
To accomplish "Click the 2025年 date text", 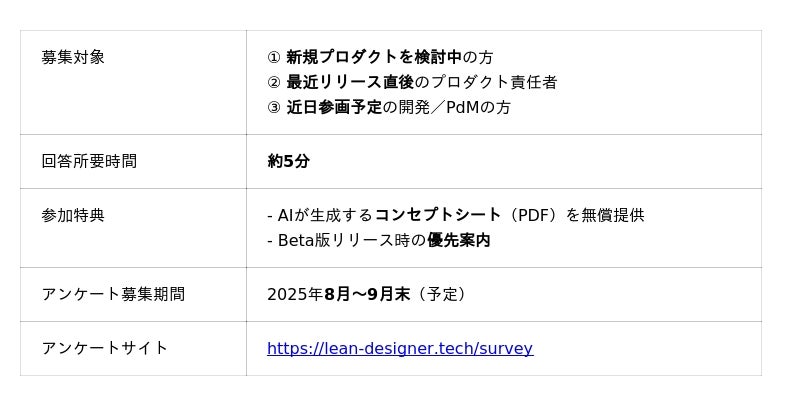I will [295, 294].
